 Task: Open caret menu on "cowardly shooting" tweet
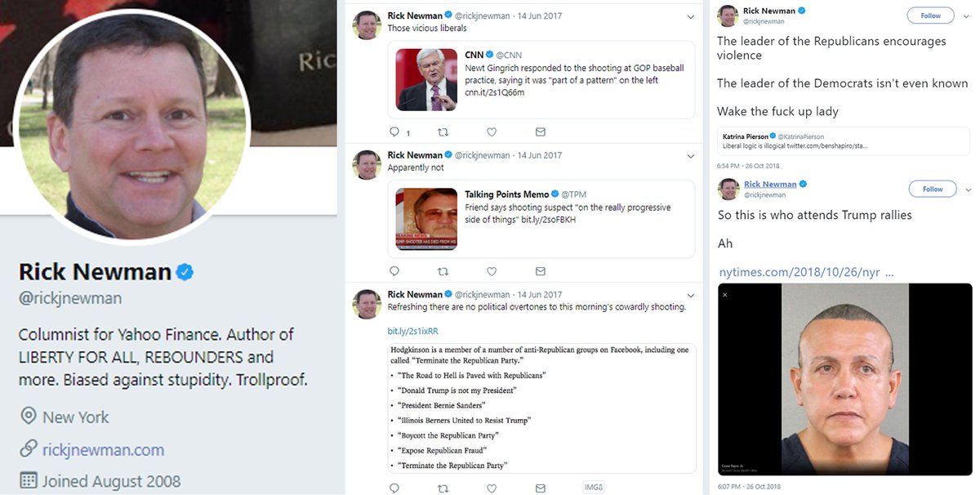690,295
